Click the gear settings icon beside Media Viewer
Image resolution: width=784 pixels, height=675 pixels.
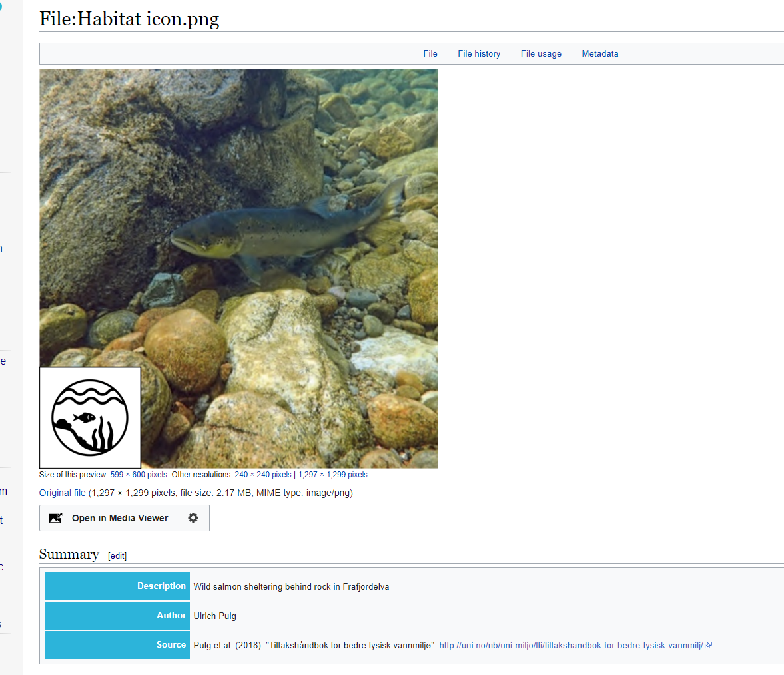pos(193,518)
